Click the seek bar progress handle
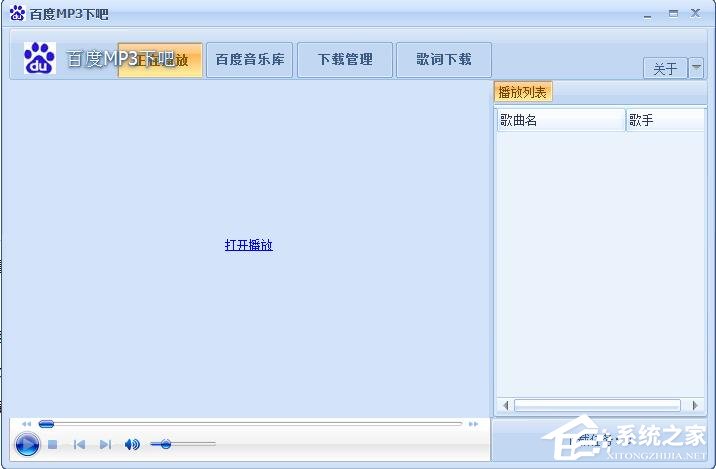716x469 pixels. 46,424
